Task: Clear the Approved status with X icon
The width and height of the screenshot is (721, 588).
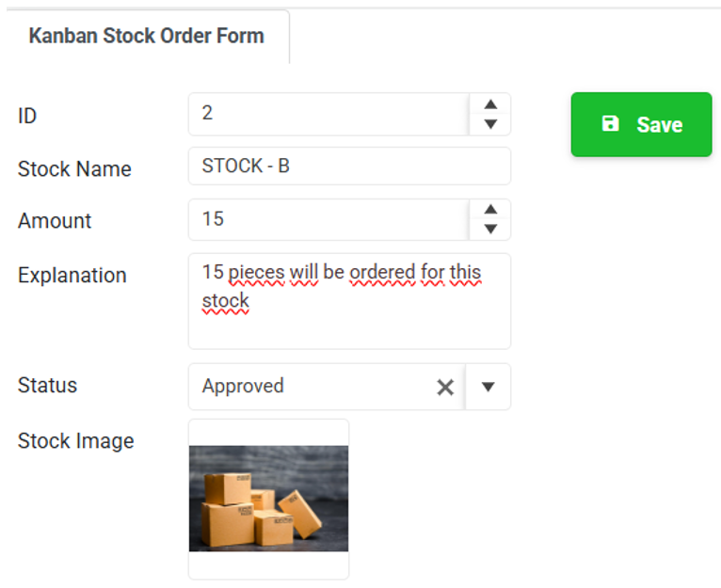Action: click(445, 387)
